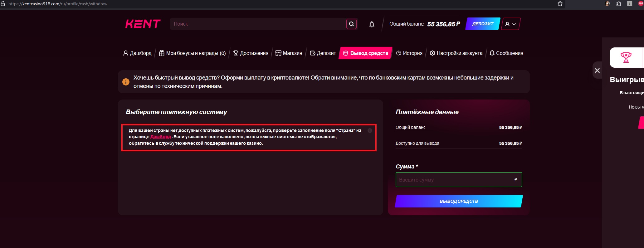Click the KENT casino logo
The image size is (644, 248).
(x=143, y=24)
